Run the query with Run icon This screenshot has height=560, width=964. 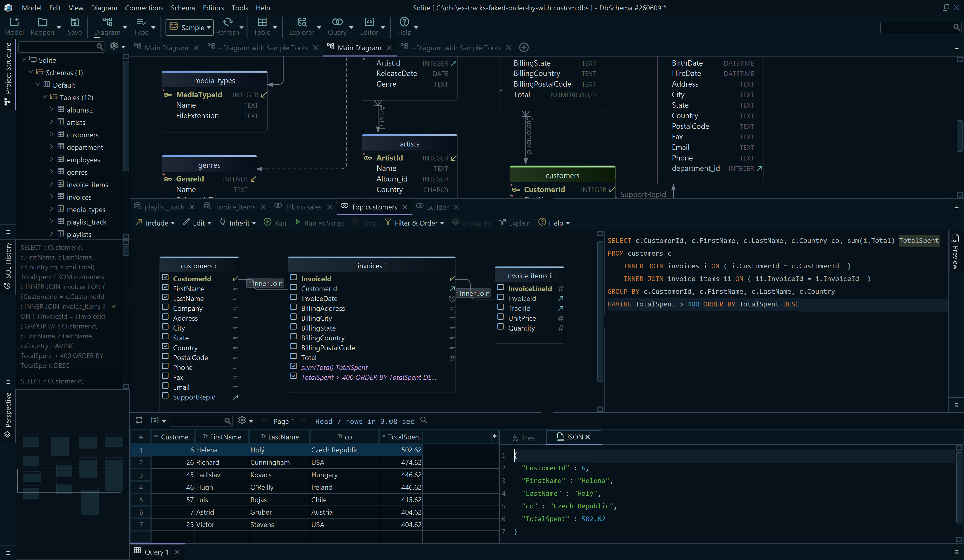coord(275,222)
